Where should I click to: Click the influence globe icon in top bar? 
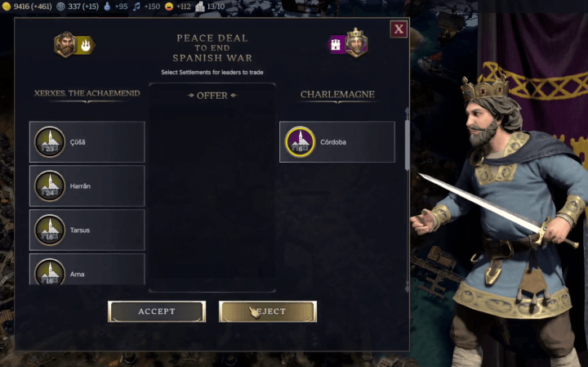[60, 7]
